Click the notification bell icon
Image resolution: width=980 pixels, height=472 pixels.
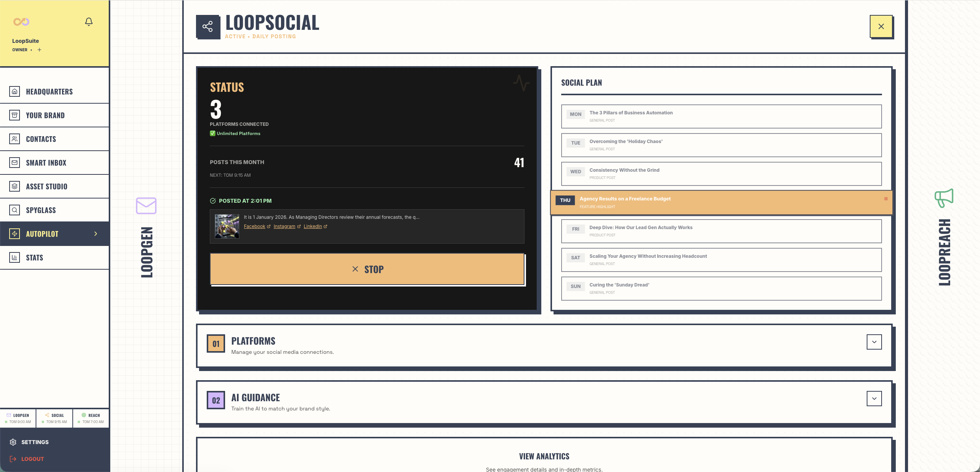[x=89, y=22]
